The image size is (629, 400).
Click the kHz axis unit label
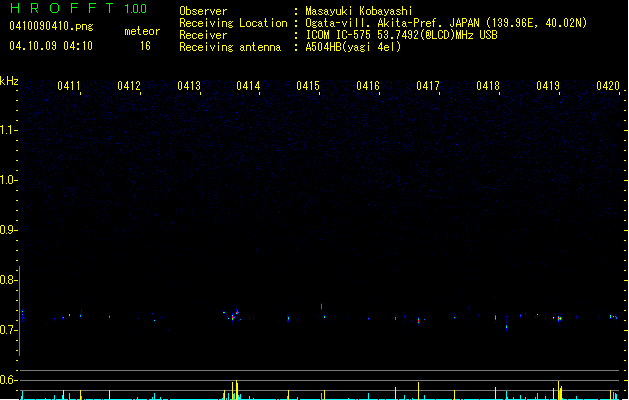[x=9, y=81]
